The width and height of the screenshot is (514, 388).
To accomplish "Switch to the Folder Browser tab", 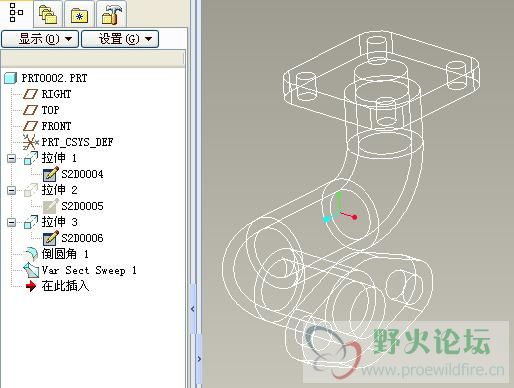I will click(x=48, y=15).
